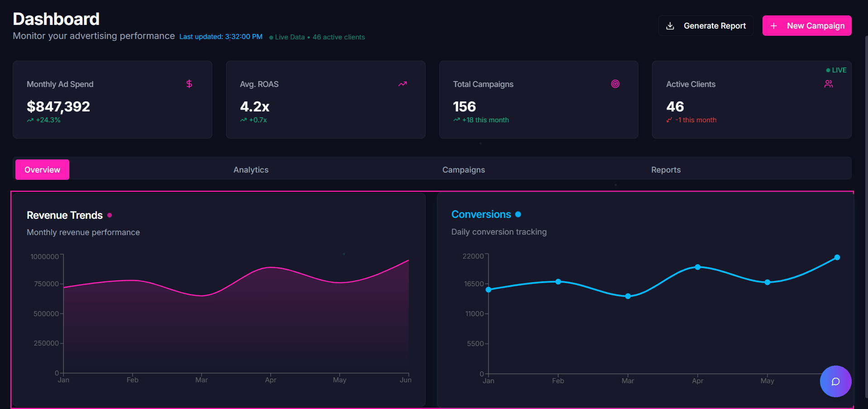Click the New Campaign button
Viewport: 868px width, 409px height.
pyautogui.click(x=806, y=25)
